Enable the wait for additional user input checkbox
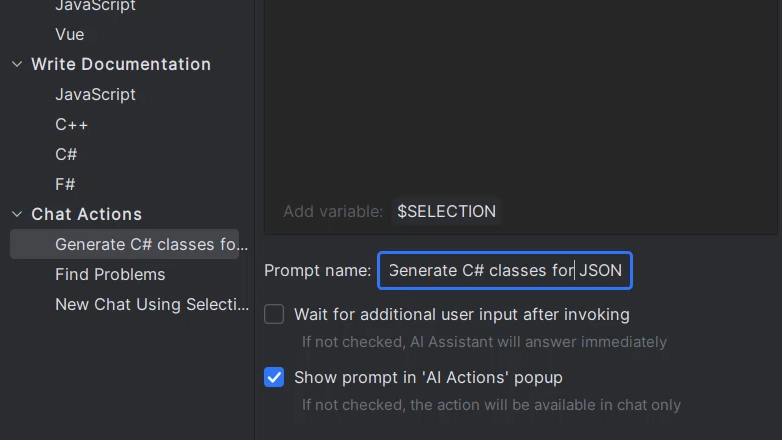782x440 pixels. [274, 314]
